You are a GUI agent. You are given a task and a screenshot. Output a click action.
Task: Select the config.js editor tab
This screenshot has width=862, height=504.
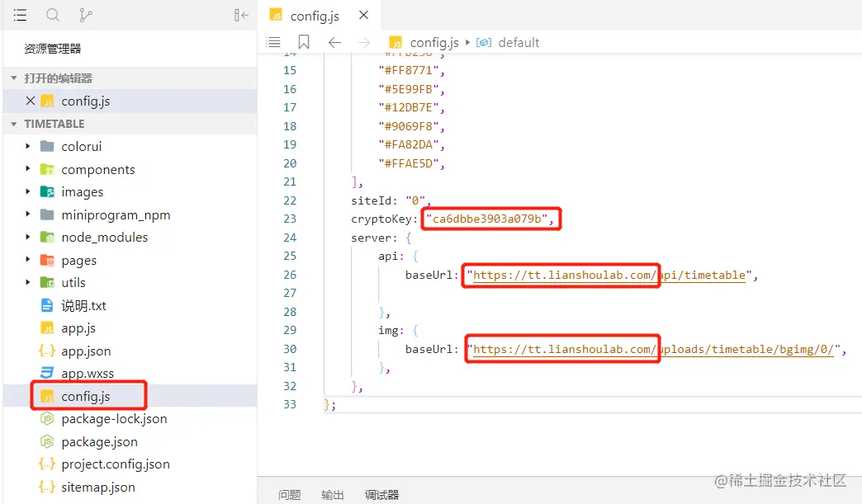[x=319, y=16]
